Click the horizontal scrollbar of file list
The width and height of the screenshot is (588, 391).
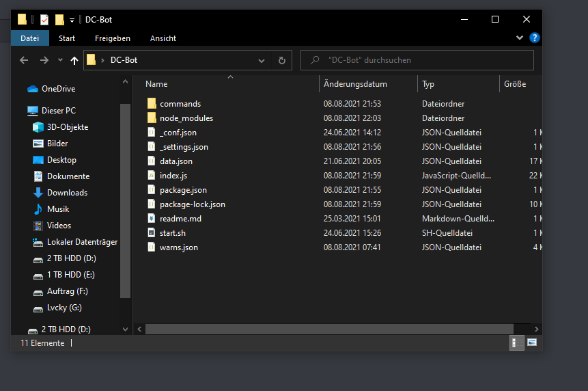328,329
